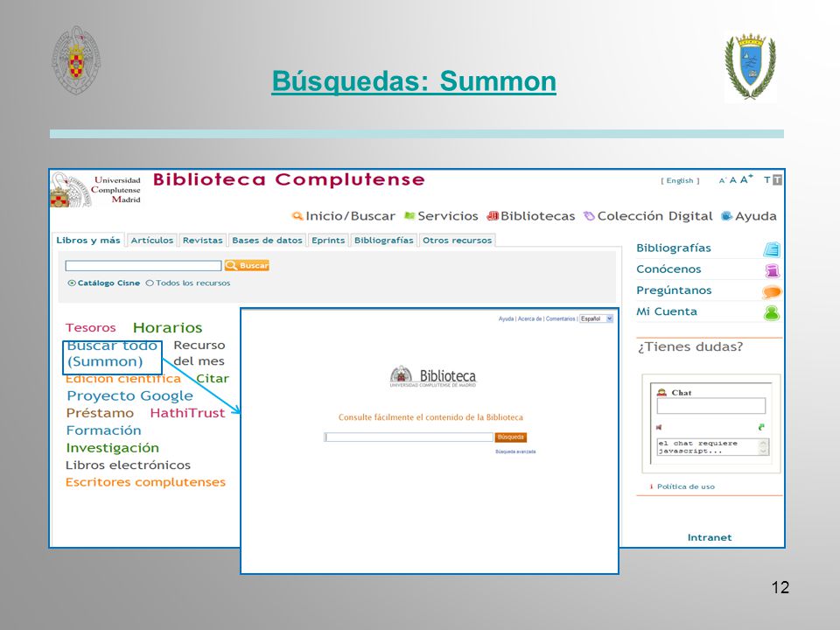Switch to high contrast inverted T icon
840x630 pixels.
777,180
